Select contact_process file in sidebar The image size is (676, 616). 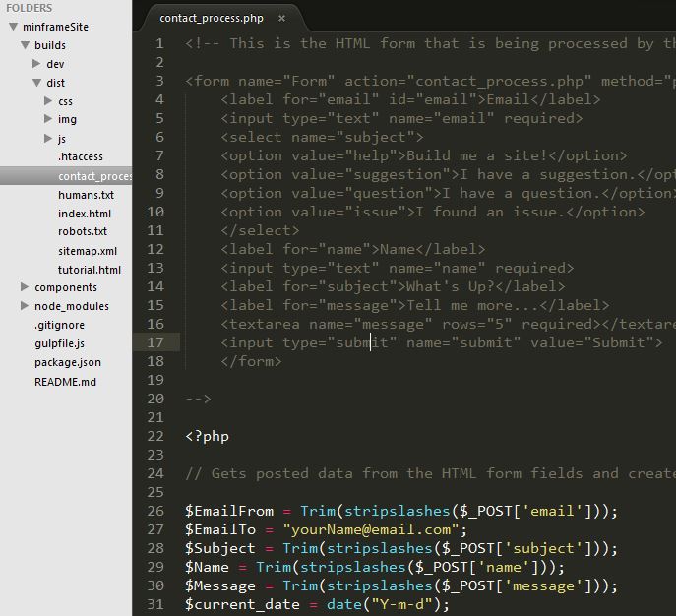(x=66, y=176)
